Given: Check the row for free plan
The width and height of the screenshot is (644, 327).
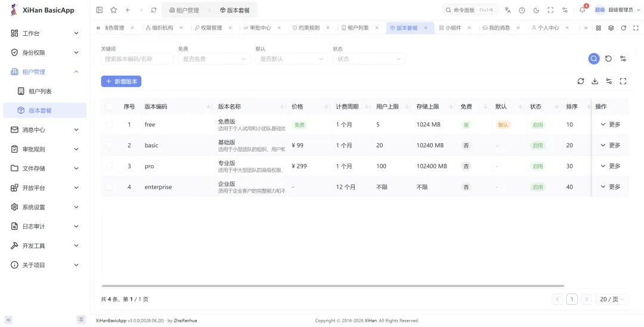Looking at the screenshot, I should (x=109, y=124).
